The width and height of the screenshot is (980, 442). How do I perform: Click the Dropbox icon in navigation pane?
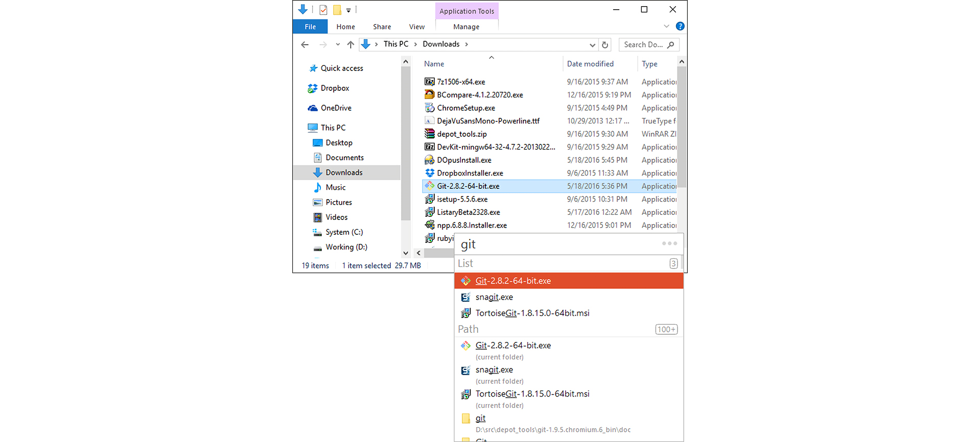pos(313,88)
